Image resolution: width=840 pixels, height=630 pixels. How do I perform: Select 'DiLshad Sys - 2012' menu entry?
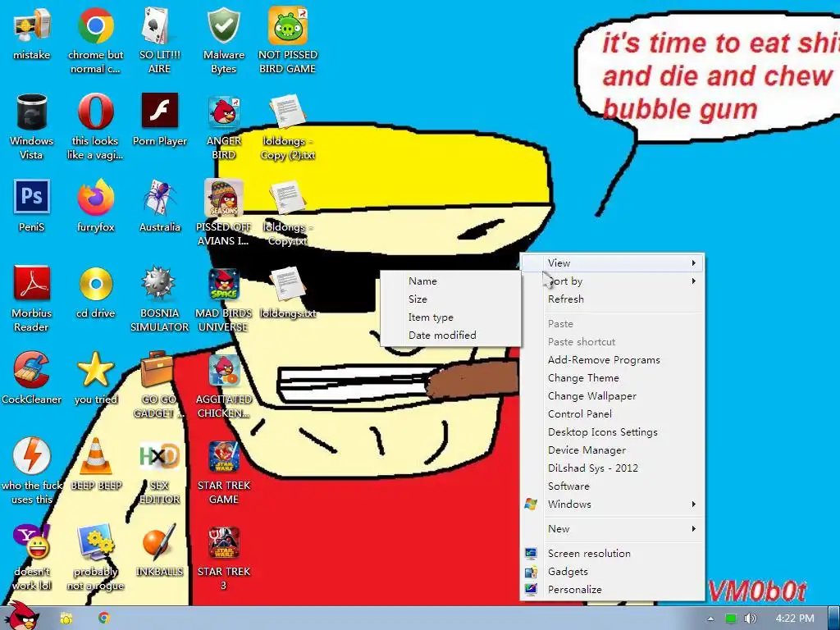pyautogui.click(x=612, y=468)
